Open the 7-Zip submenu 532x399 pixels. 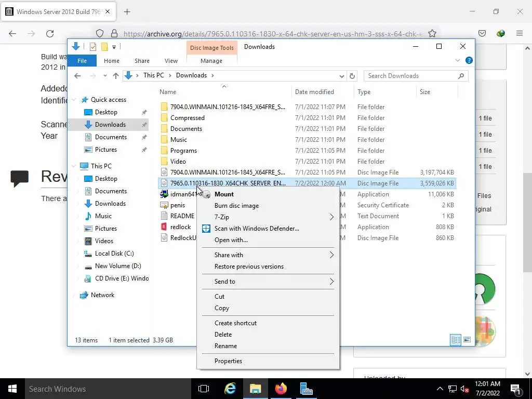point(268,217)
